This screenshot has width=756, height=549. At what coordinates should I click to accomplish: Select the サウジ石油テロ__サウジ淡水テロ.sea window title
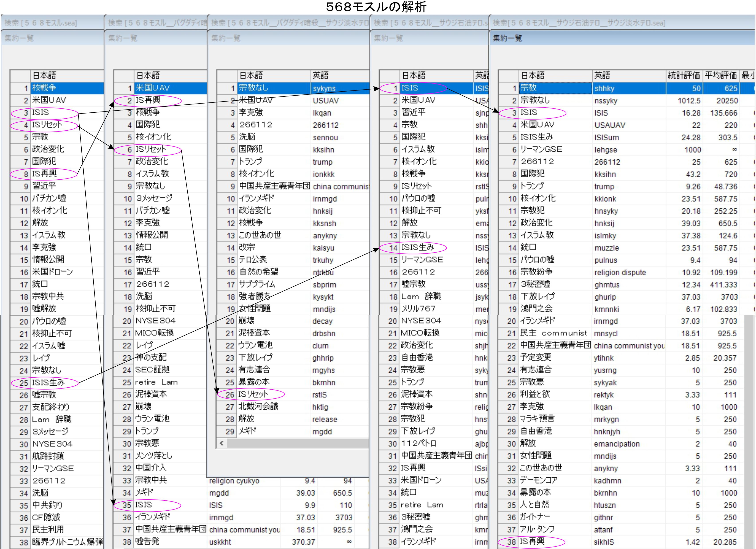(579, 23)
